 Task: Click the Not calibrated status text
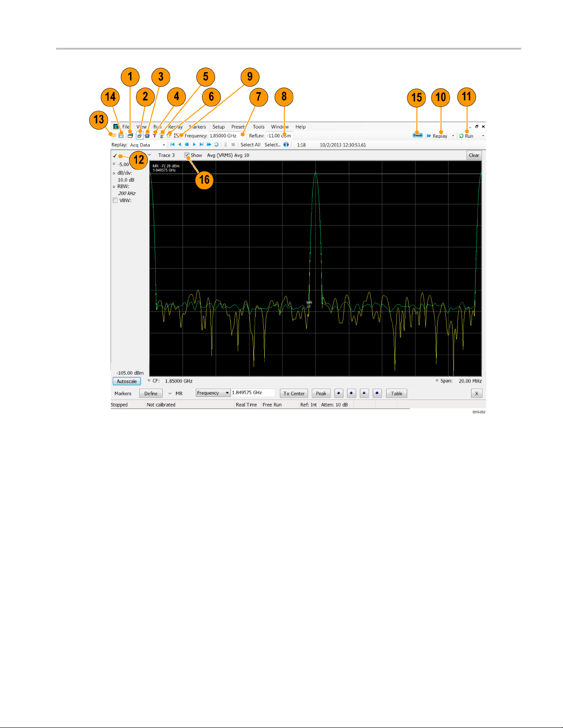161,405
